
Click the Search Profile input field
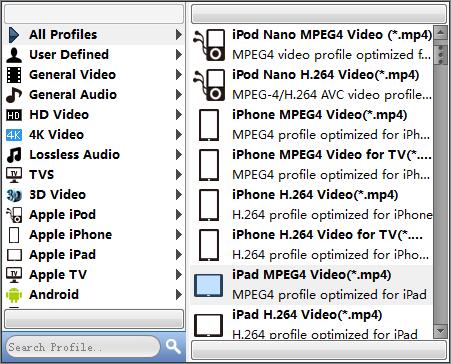click(83, 347)
